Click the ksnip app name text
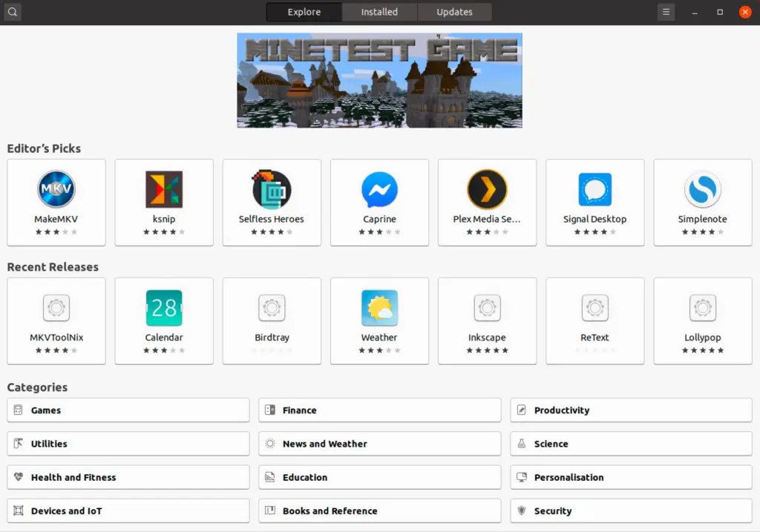This screenshot has height=532, width=760. (164, 219)
